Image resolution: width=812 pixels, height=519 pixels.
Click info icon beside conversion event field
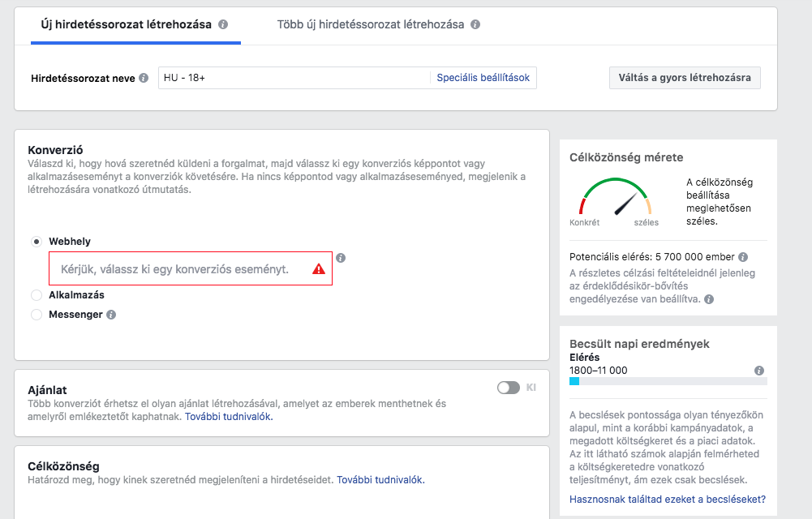[340, 258]
